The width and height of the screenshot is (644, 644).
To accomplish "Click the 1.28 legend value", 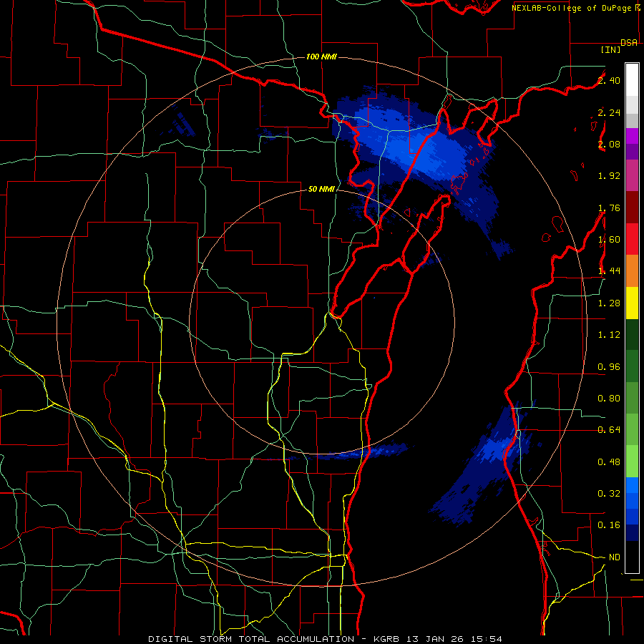I will (x=609, y=303).
